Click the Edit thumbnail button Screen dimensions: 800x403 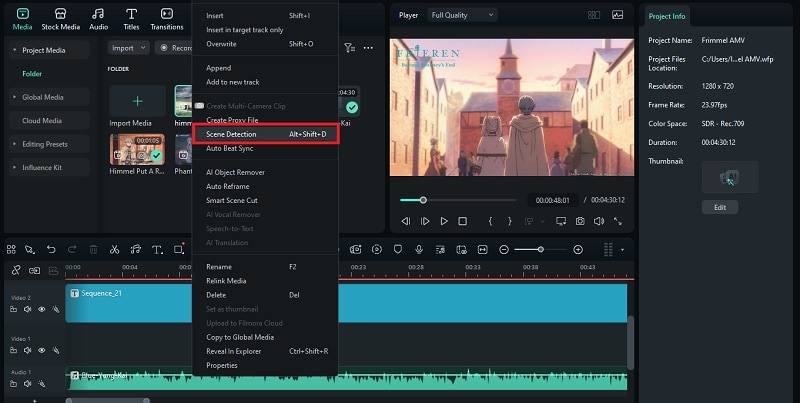pos(719,207)
